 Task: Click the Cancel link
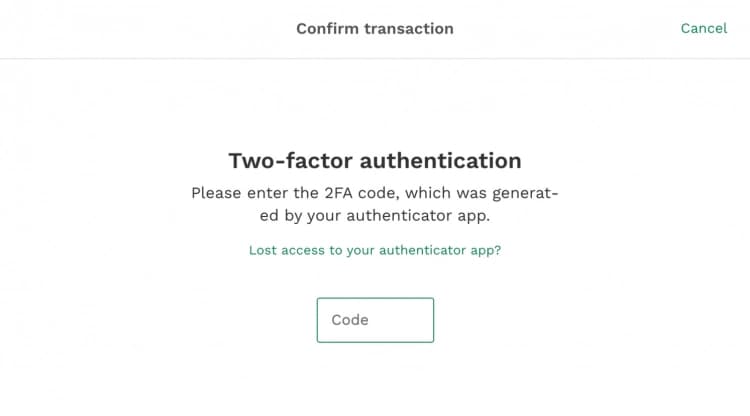tap(703, 28)
